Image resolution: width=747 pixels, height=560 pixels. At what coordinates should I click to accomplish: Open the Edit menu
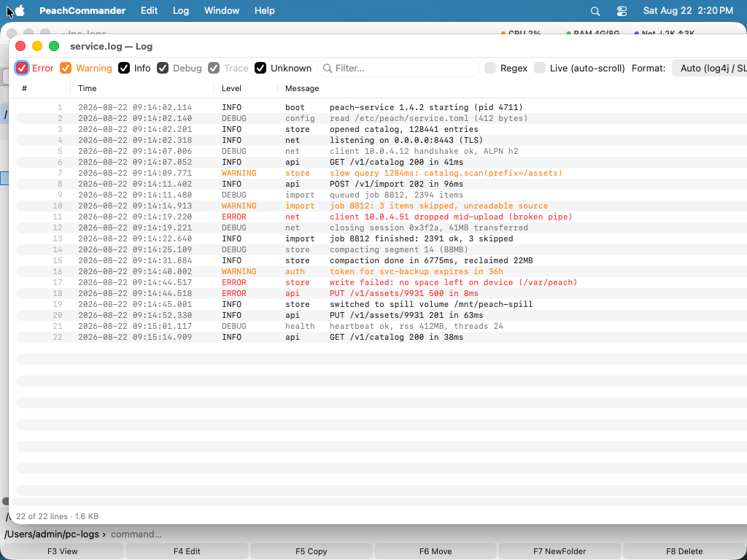pos(149,10)
